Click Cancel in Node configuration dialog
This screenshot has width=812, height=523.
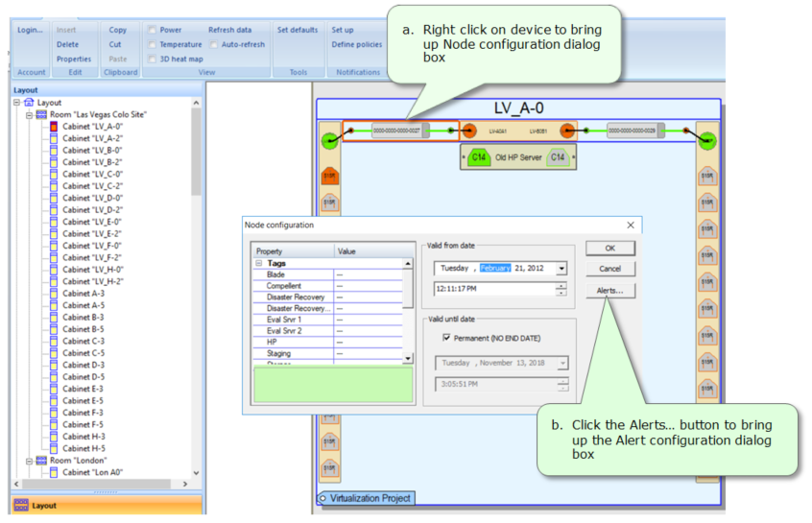click(x=609, y=269)
